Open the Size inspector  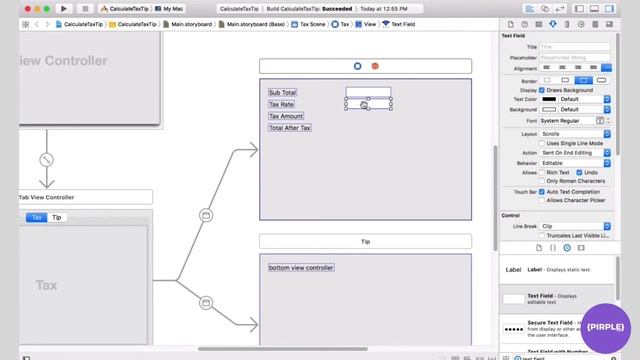point(567,24)
